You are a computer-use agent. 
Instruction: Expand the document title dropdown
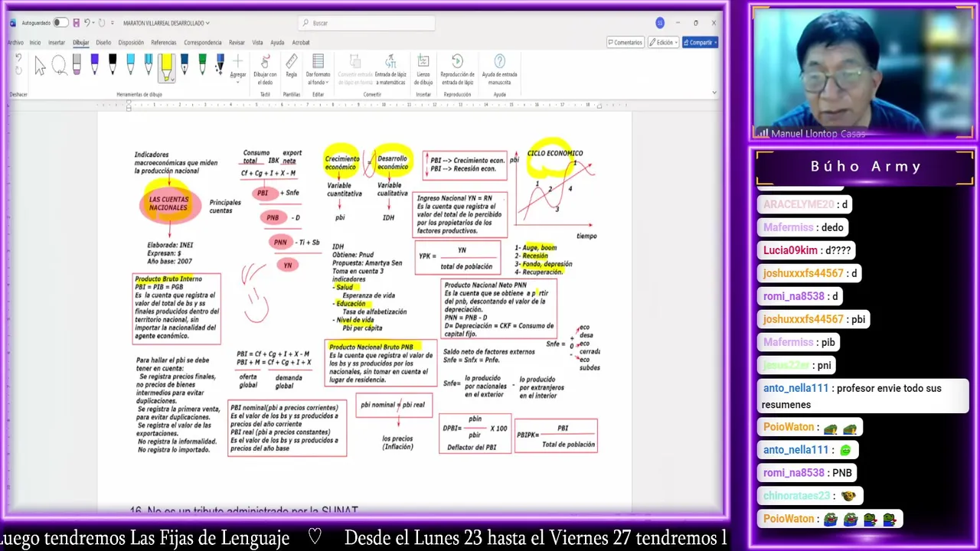[x=207, y=23]
